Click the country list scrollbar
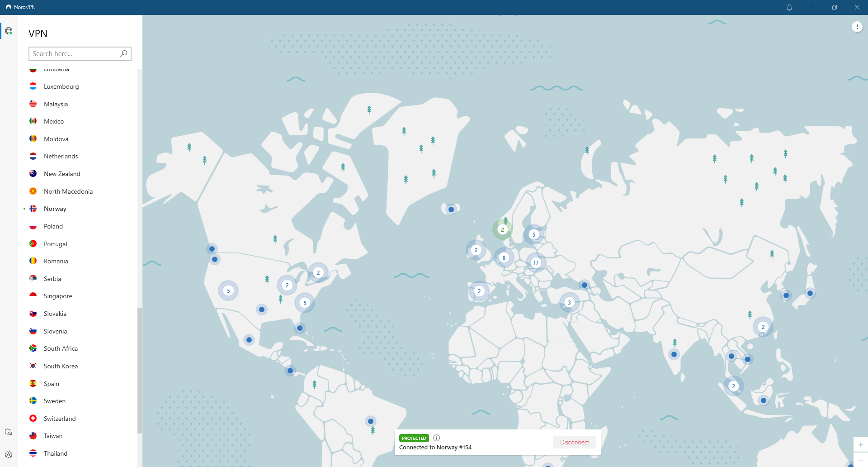The width and height of the screenshot is (868, 467). [140, 371]
